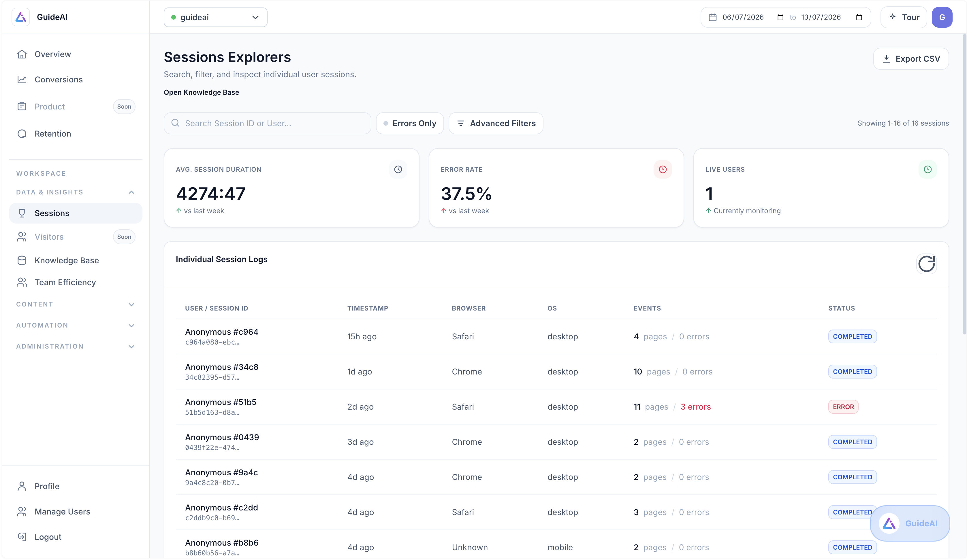The image size is (967, 560).
Task: Select Sessions in the sidebar
Action: (76, 213)
